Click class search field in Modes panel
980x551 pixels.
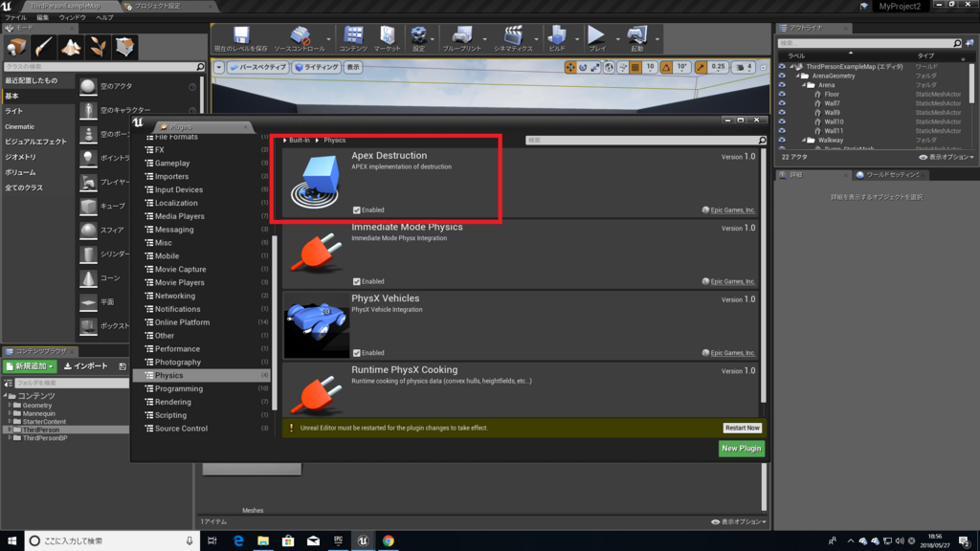tap(103, 67)
